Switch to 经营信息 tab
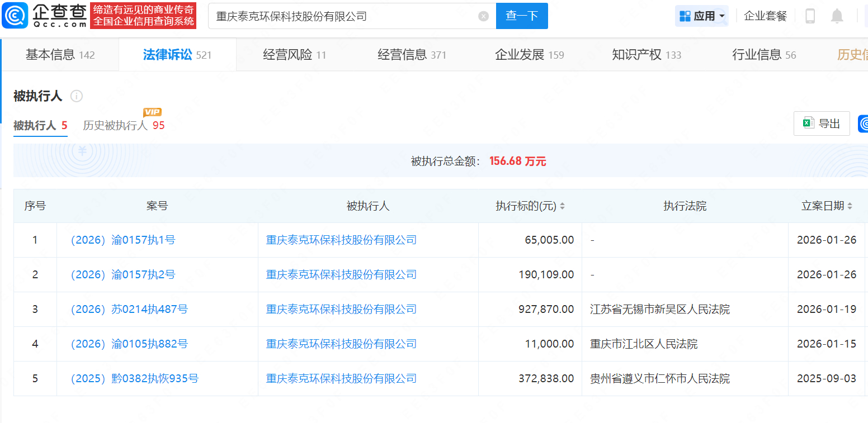 pos(412,55)
